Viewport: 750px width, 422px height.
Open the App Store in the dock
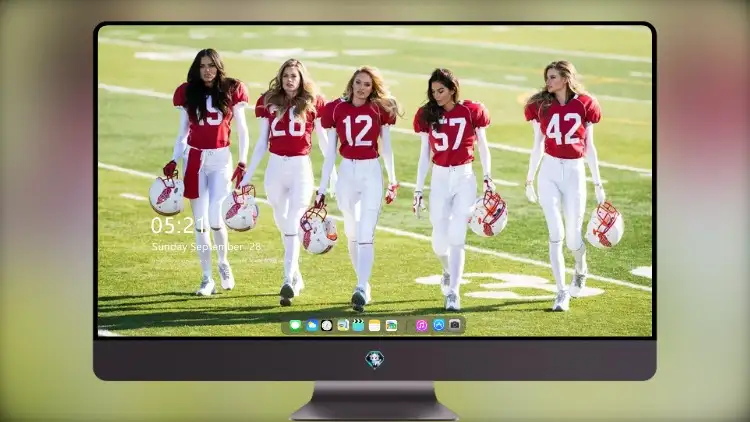coord(439,325)
